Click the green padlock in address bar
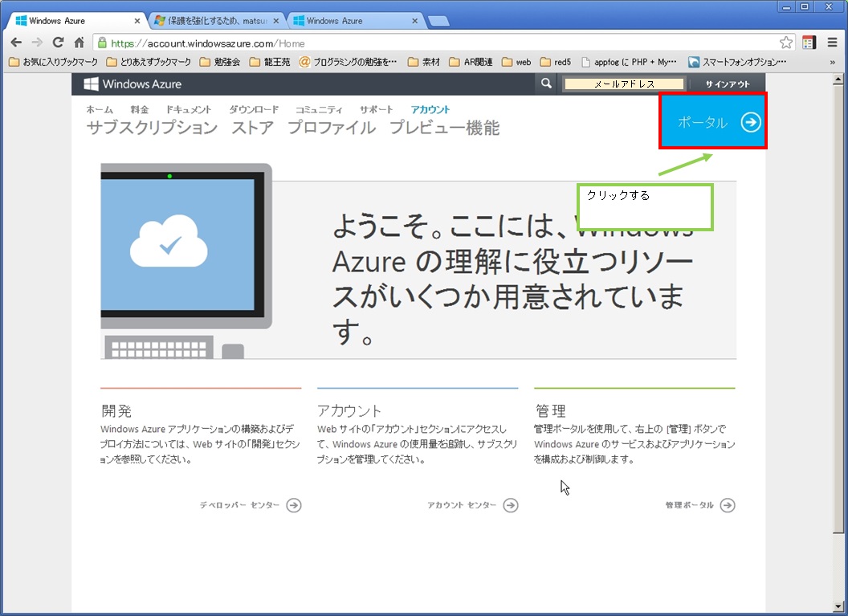Screen dimensions: 848x616 click(x=102, y=43)
